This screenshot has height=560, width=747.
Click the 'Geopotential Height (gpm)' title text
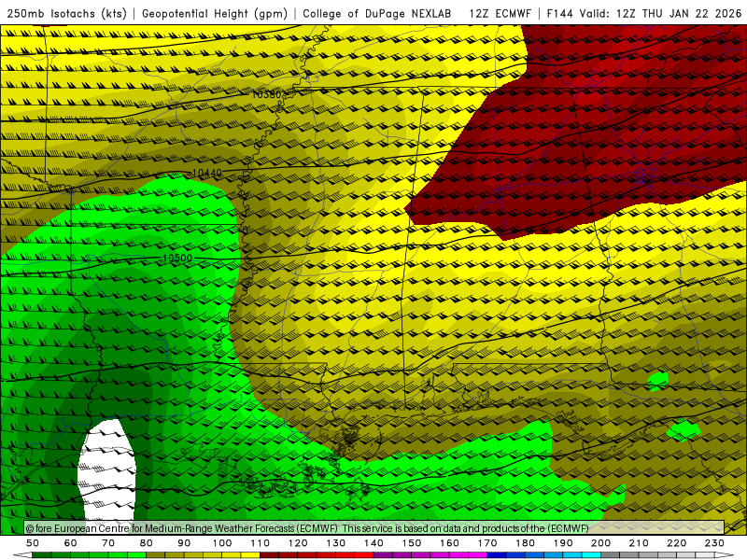coord(215,13)
